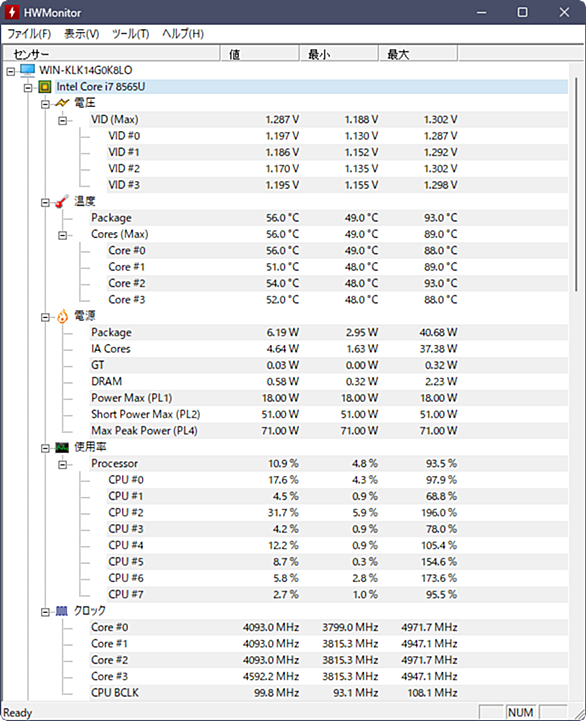Screen dimensions: 586x721
Task: Collapse the 電源 power section
Action: (45, 317)
